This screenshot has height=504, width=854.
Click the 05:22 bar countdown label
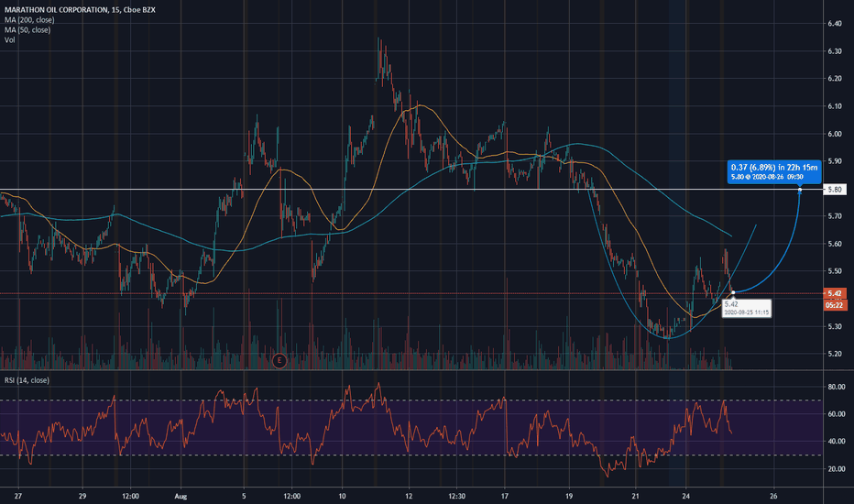pos(835,305)
